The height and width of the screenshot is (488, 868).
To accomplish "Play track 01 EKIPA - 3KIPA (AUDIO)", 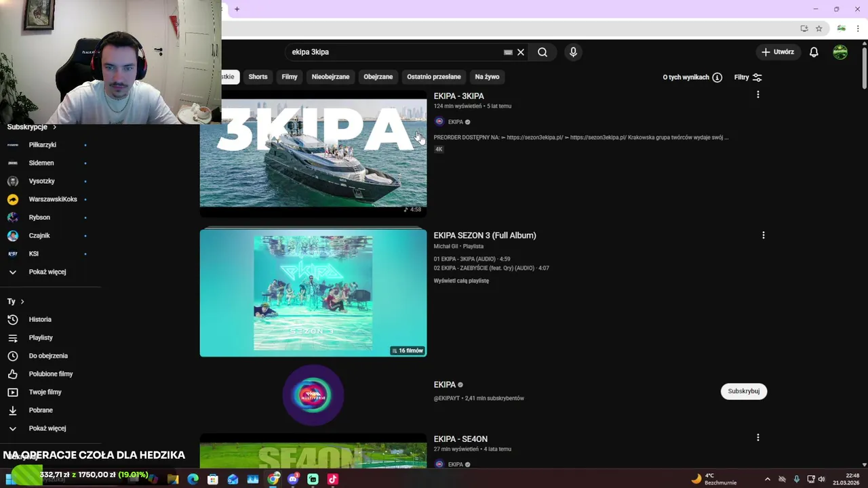I will coord(472,259).
